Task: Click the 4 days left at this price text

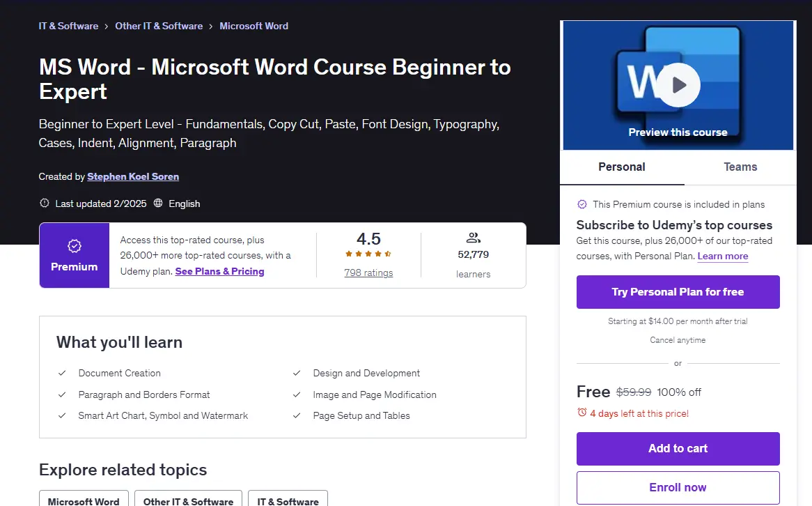Action: [639, 413]
